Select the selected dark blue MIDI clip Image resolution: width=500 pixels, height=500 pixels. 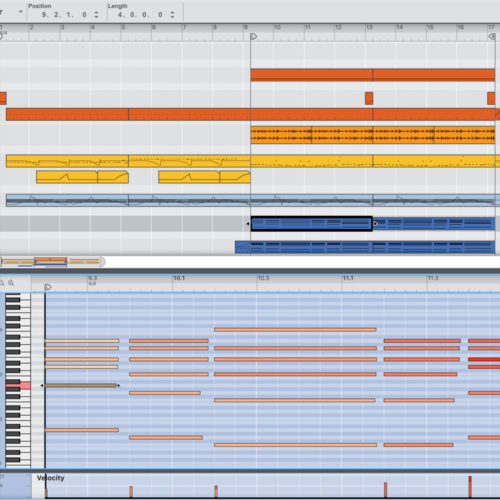pos(311,224)
